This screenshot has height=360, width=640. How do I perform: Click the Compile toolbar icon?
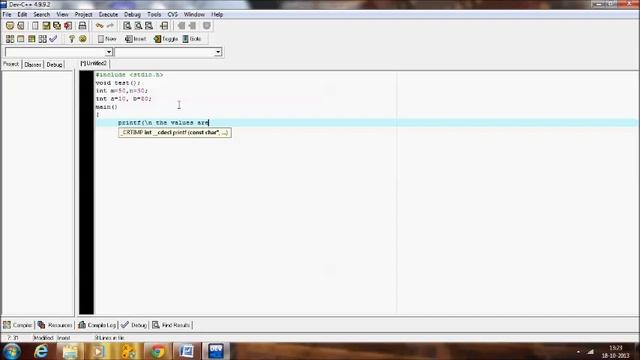click(x=10, y=39)
